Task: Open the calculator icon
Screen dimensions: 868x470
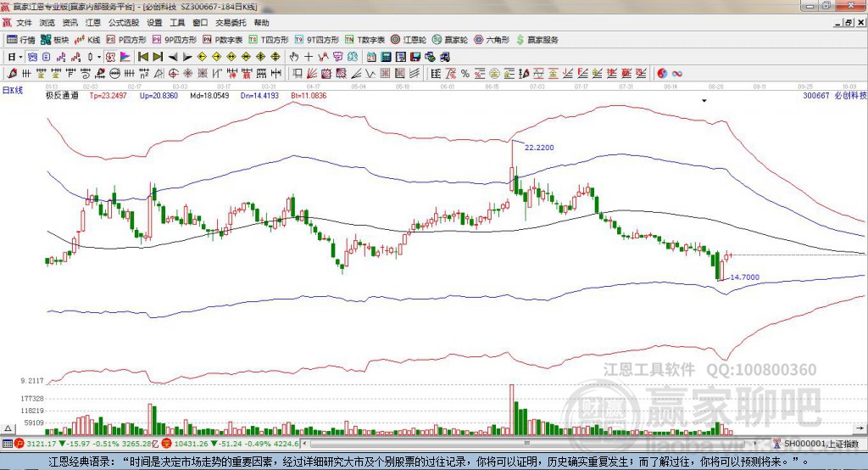Action: coord(386,57)
